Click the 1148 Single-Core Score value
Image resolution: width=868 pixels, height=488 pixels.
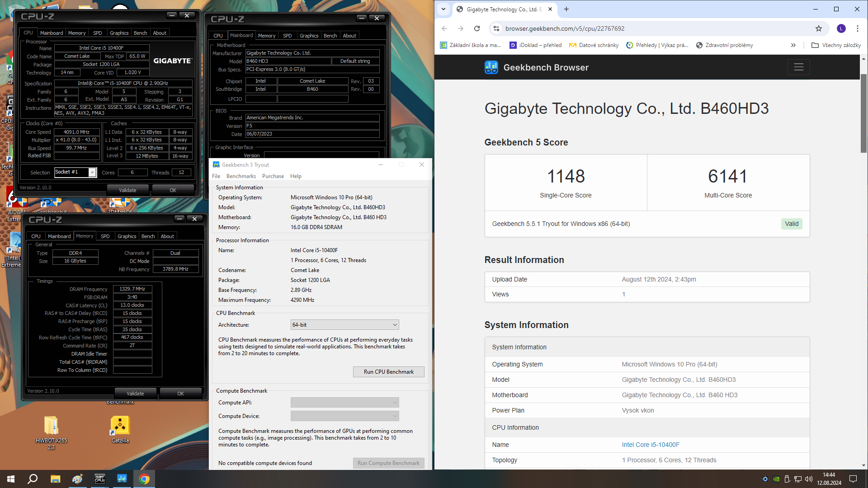[566, 176]
